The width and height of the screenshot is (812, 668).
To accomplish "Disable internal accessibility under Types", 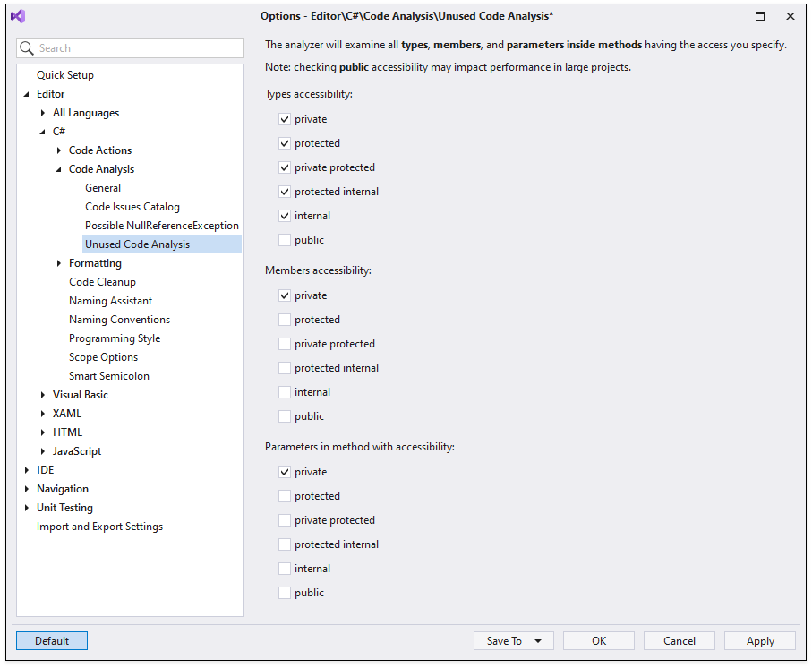I will point(285,215).
